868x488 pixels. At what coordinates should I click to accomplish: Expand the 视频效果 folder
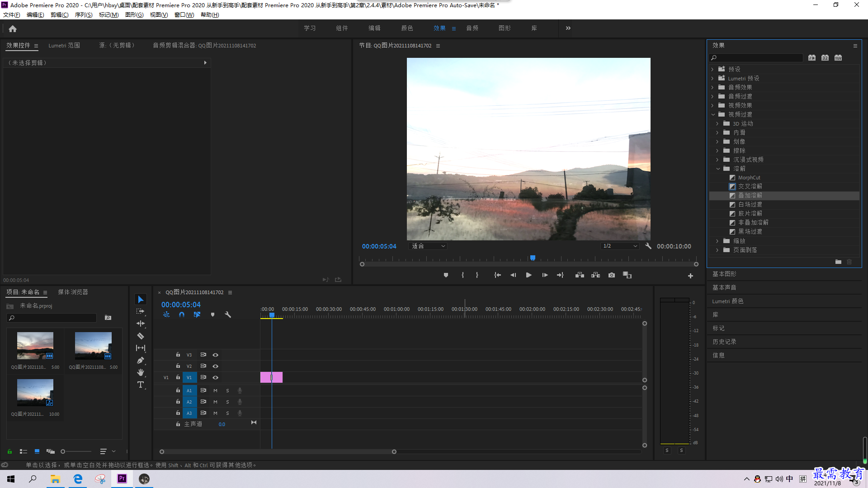pyautogui.click(x=712, y=105)
